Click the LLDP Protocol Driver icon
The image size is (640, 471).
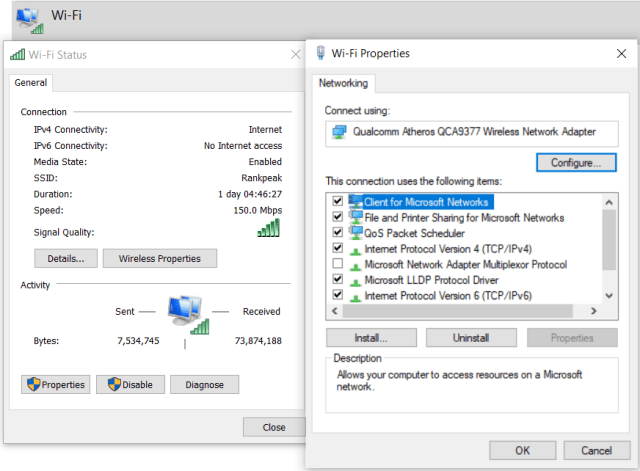[x=356, y=282]
